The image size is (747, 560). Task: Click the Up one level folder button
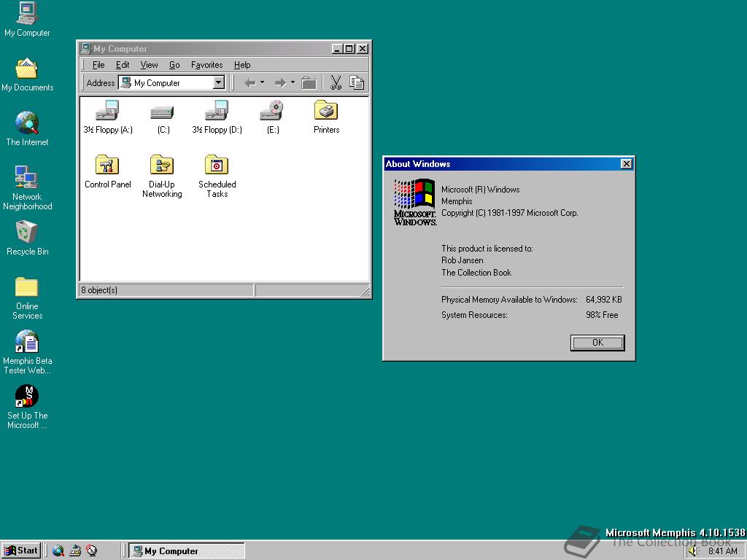[309, 83]
